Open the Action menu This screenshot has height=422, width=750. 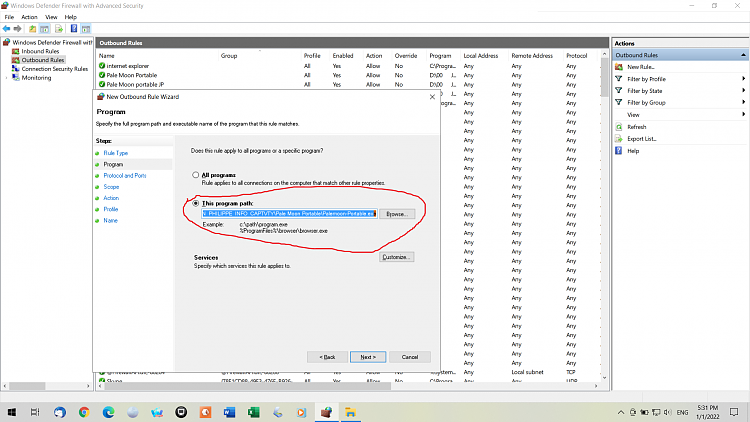tap(29, 17)
